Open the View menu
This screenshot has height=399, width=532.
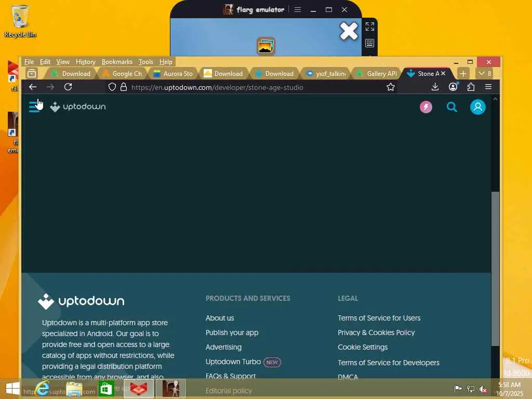pyautogui.click(x=63, y=62)
